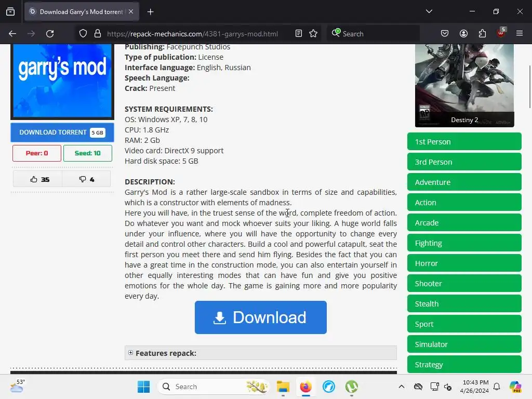Open the notifications bell icon
This screenshot has height=399, width=532.
[x=497, y=387]
